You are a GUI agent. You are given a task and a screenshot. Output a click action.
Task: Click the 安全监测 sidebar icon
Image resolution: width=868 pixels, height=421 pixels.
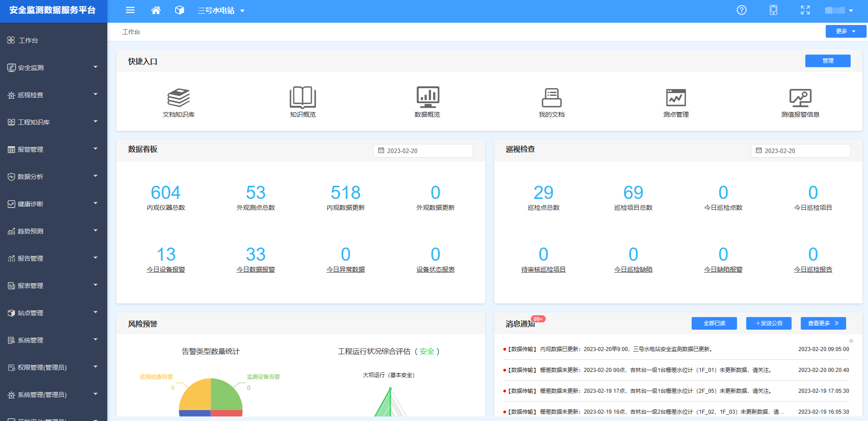pos(11,68)
